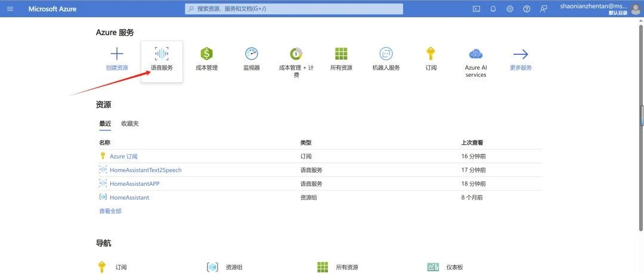644x274 pixels.
Task: Open the notifications bell
Action: coord(493,8)
